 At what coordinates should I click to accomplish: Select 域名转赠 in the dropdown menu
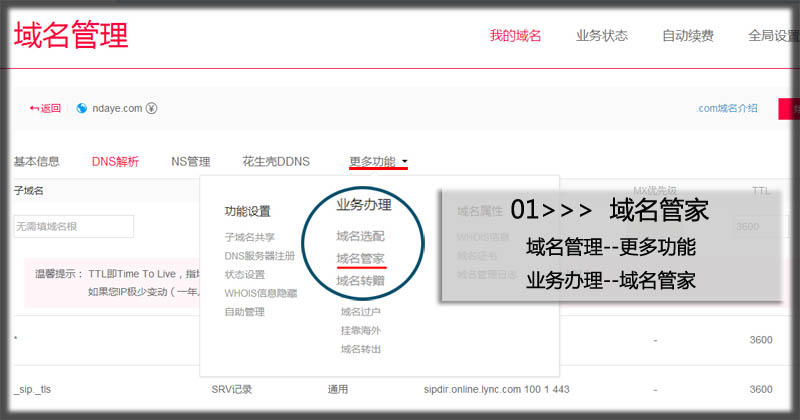pyautogui.click(x=361, y=281)
